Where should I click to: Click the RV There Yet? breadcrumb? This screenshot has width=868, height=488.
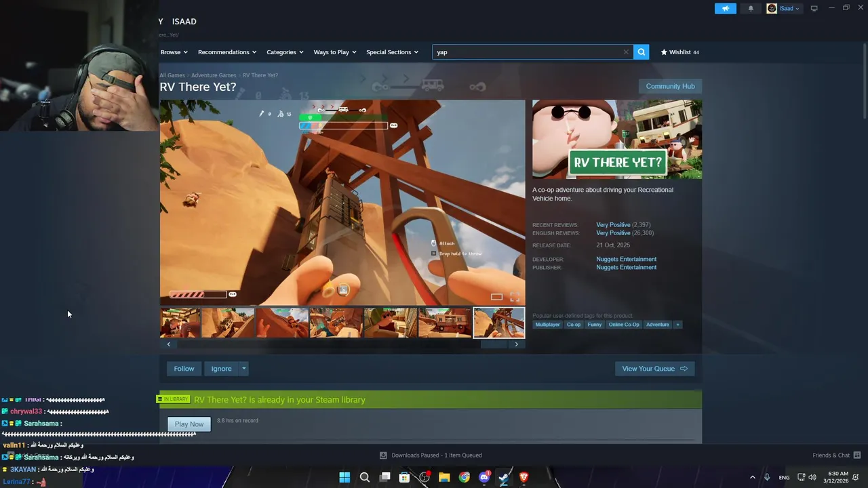[x=260, y=75]
